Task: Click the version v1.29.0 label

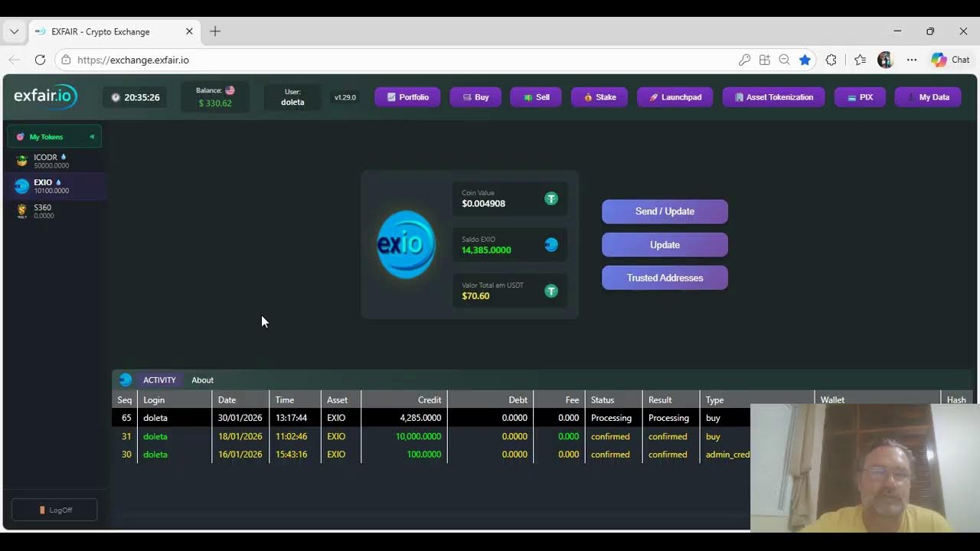Action: 345,97
